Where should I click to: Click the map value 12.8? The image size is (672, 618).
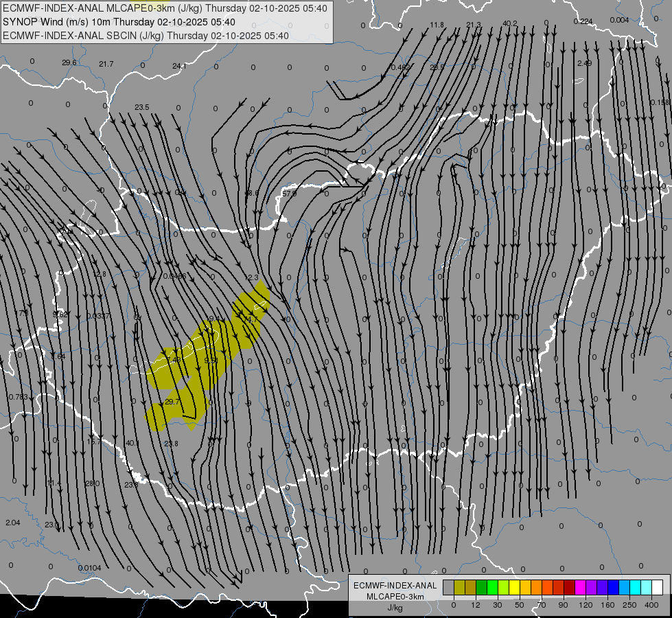(x=99, y=275)
